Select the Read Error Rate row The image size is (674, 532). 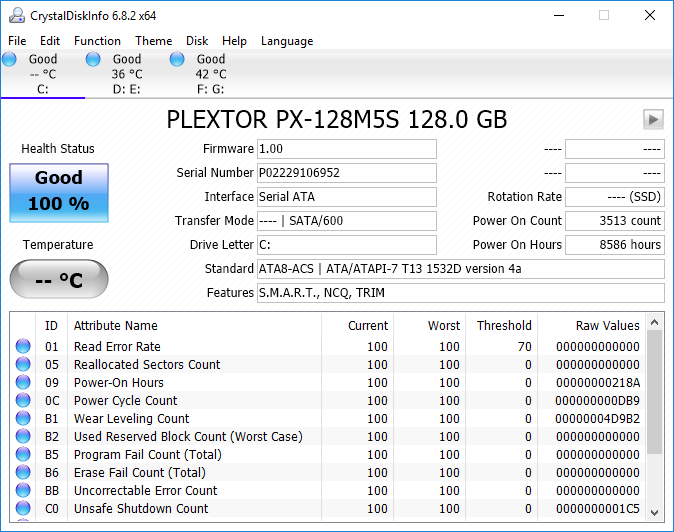pyautogui.click(x=328, y=346)
